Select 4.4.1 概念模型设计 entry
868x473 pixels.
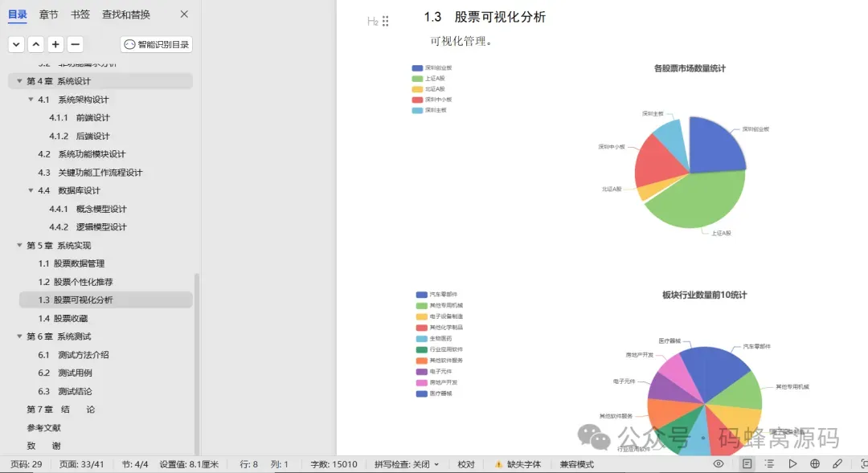tap(88, 209)
